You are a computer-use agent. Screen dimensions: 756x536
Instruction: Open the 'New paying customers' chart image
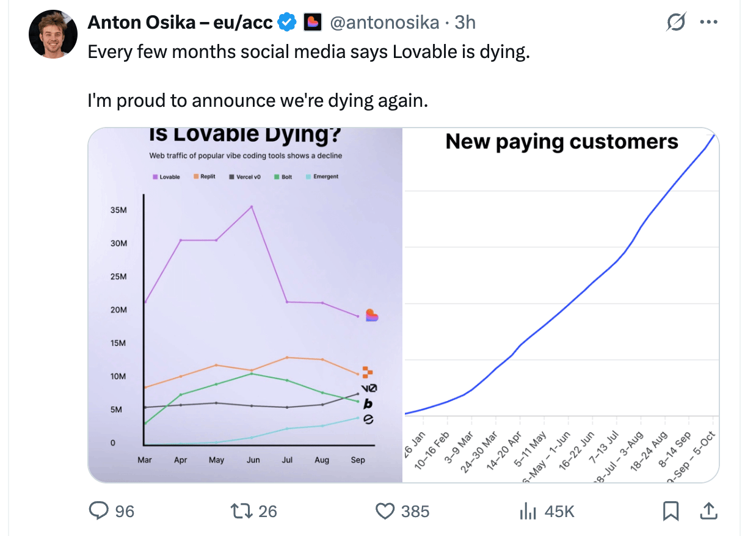click(x=561, y=305)
